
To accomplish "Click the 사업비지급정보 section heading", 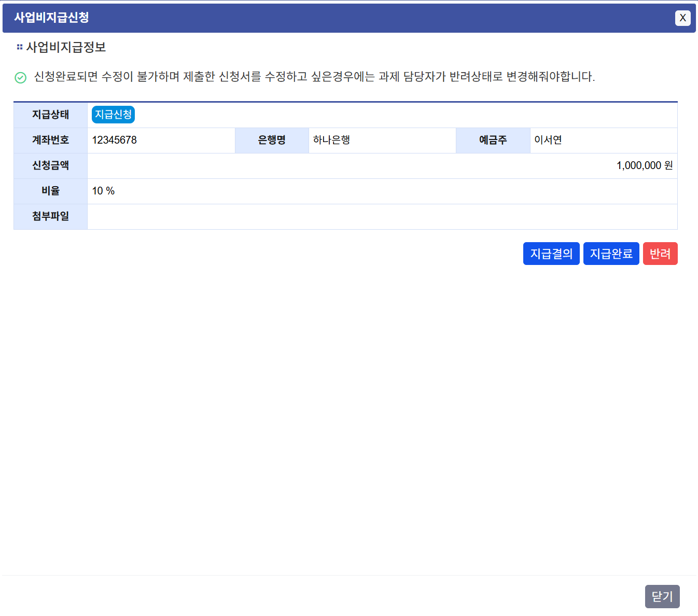I will (x=66, y=47).
